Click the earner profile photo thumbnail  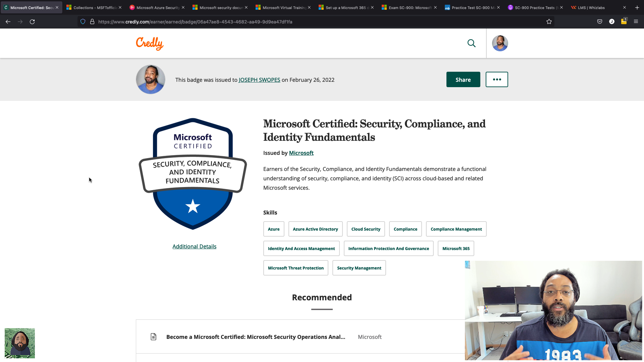150,79
